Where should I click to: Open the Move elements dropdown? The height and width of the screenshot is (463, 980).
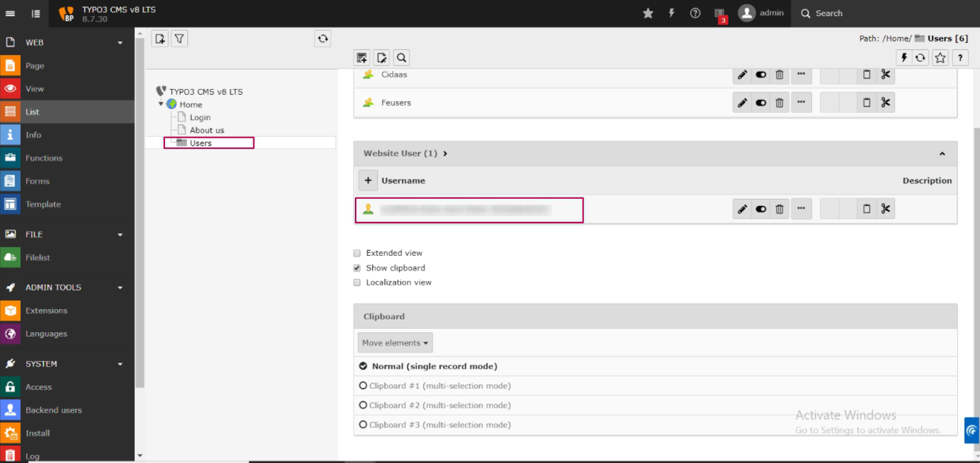tap(395, 342)
